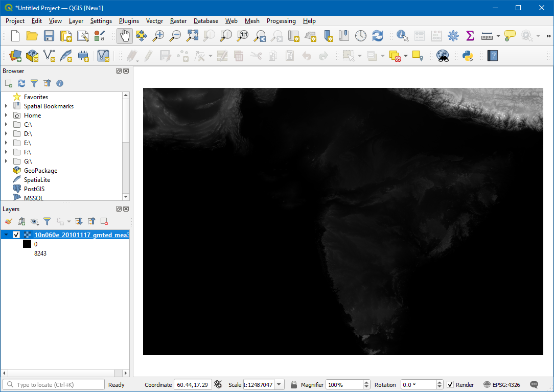Viewport: 554px width, 392px height.
Task: Toggle the scale lock icon
Action: coord(294,385)
